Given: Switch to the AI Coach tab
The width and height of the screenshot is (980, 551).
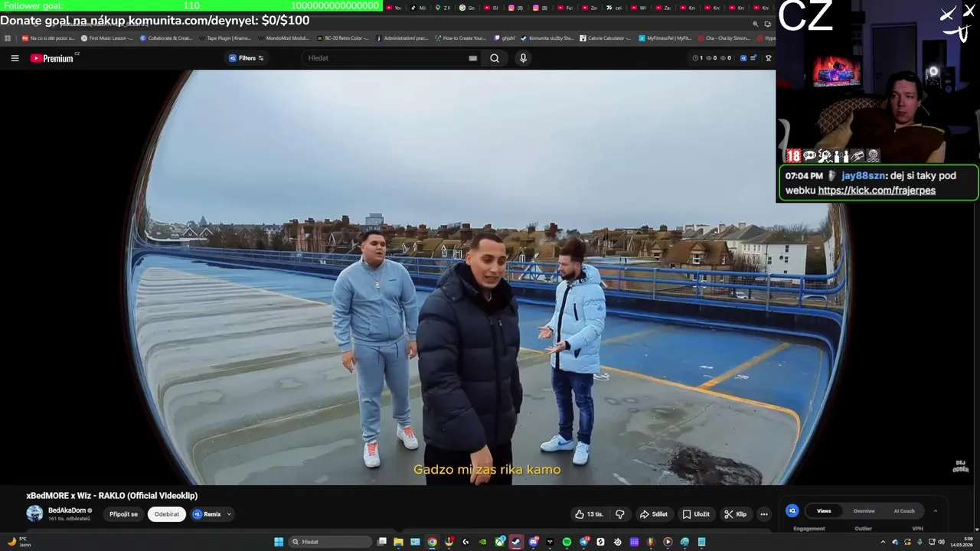Looking at the screenshot, I should (x=904, y=510).
